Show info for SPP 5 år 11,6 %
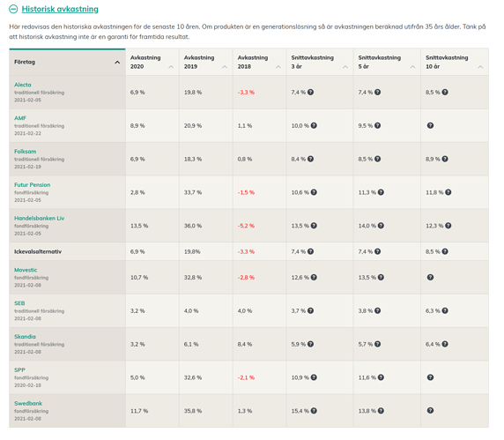Viewport: 504px width, 440px height. point(381,377)
